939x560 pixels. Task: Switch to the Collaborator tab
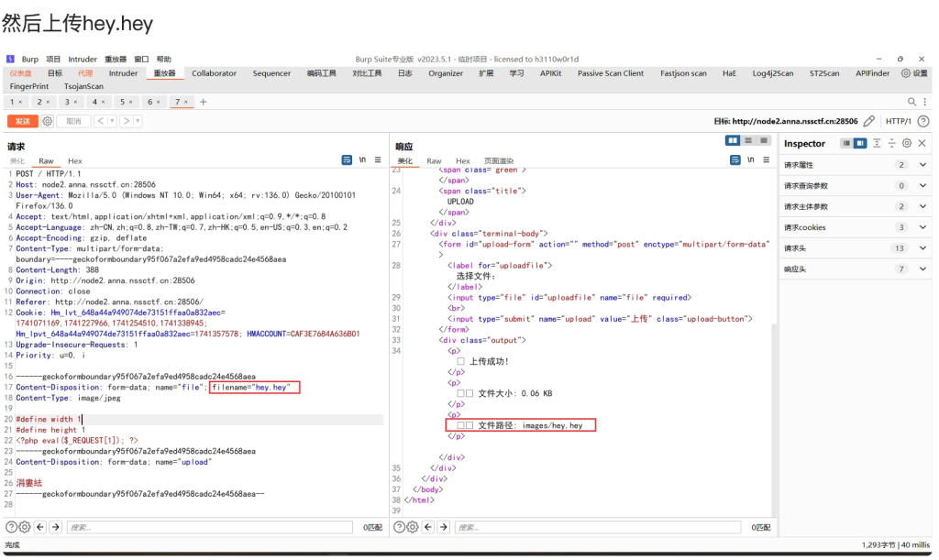click(x=214, y=73)
